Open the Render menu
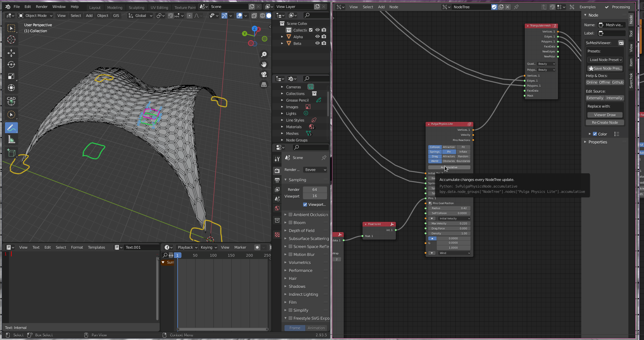 click(41, 7)
